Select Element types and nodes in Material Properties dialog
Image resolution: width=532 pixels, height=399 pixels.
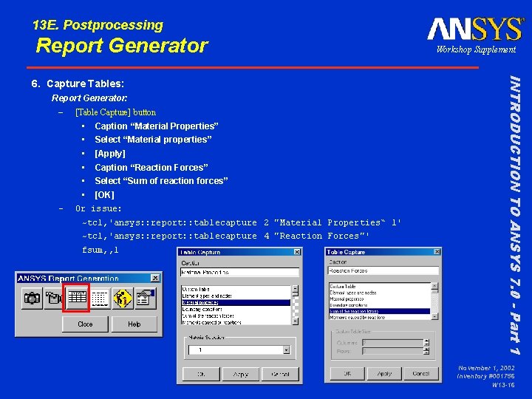[x=236, y=296]
